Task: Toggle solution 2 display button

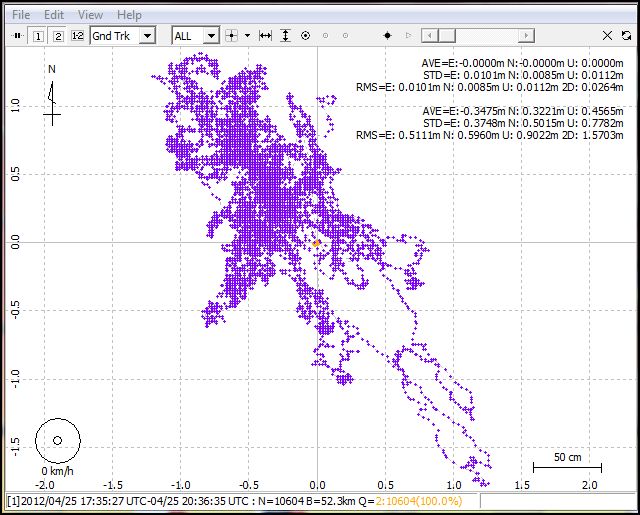Action: point(58,35)
